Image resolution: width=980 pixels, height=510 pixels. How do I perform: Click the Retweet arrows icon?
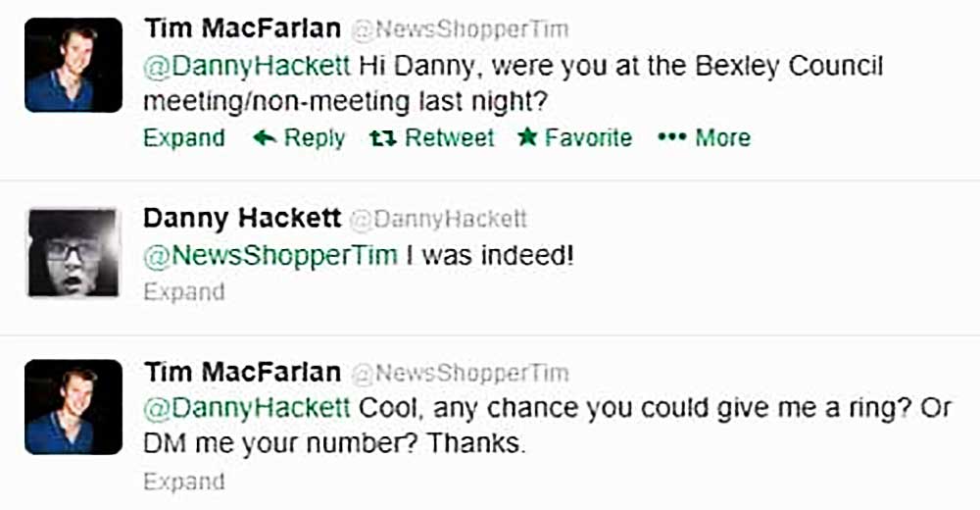click(x=381, y=138)
